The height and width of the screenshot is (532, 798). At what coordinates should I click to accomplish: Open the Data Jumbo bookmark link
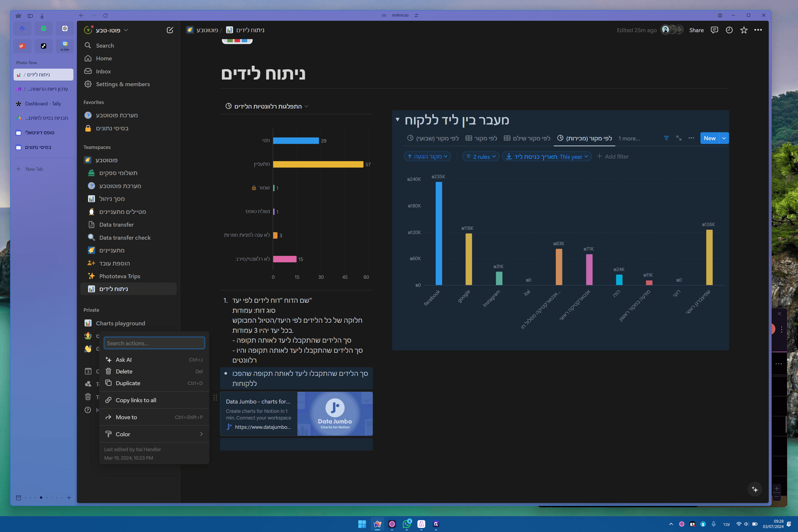[296, 414]
